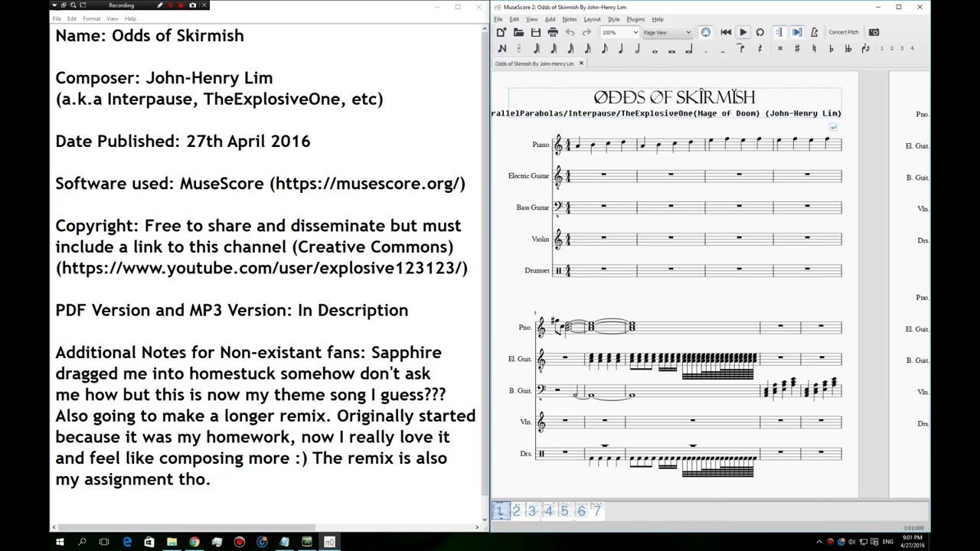Apply double flat accidental
The width and height of the screenshot is (980, 551).
848,48
